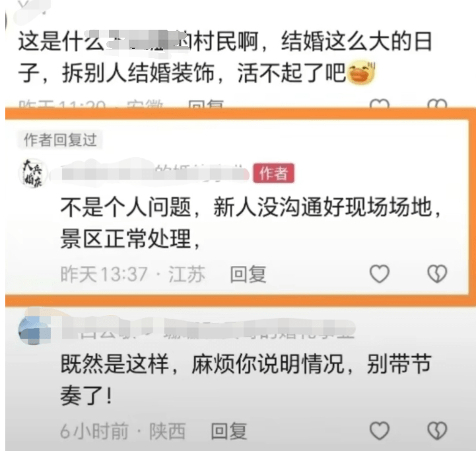Tap the red 作者 badge
Image resolution: width=476 pixels, height=451 pixels.
(273, 173)
